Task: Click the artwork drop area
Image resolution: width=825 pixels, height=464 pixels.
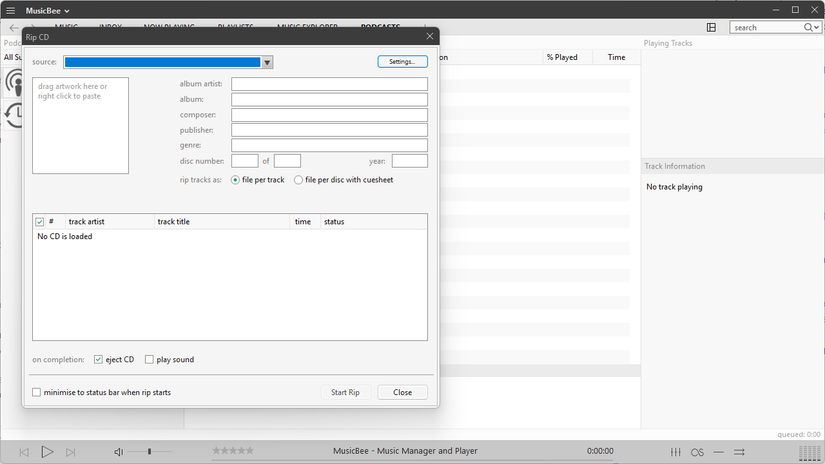Action: [81, 125]
